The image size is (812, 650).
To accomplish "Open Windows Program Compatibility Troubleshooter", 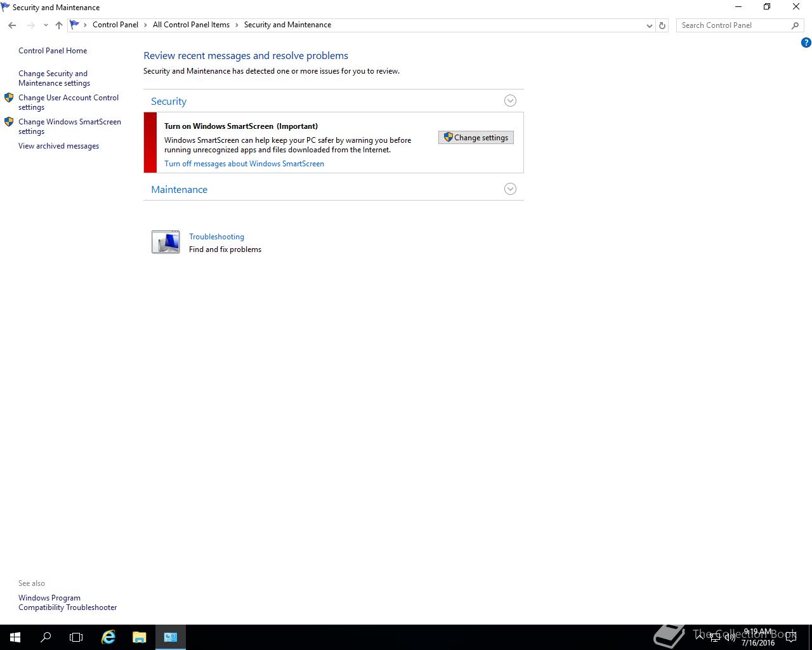I will pos(67,602).
